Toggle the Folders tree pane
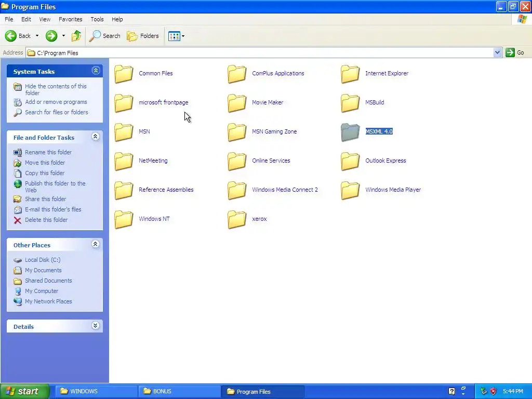The image size is (532, 399). click(142, 36)
